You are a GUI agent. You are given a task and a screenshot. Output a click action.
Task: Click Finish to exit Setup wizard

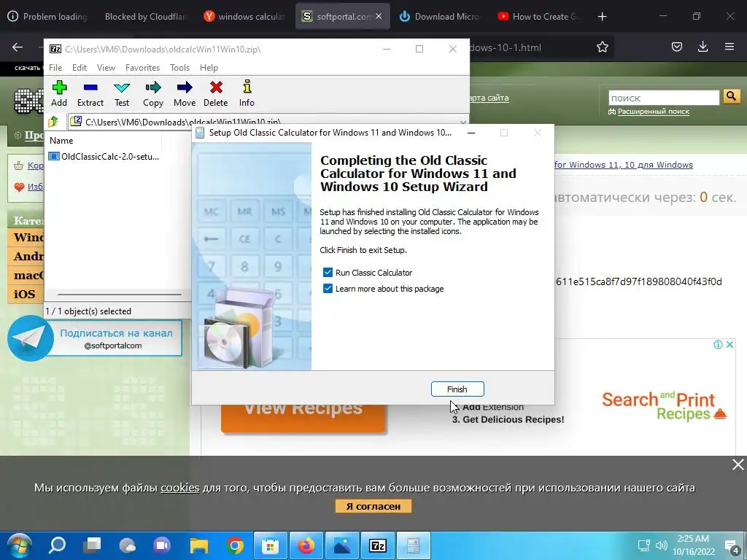click(x=457, y=389)
